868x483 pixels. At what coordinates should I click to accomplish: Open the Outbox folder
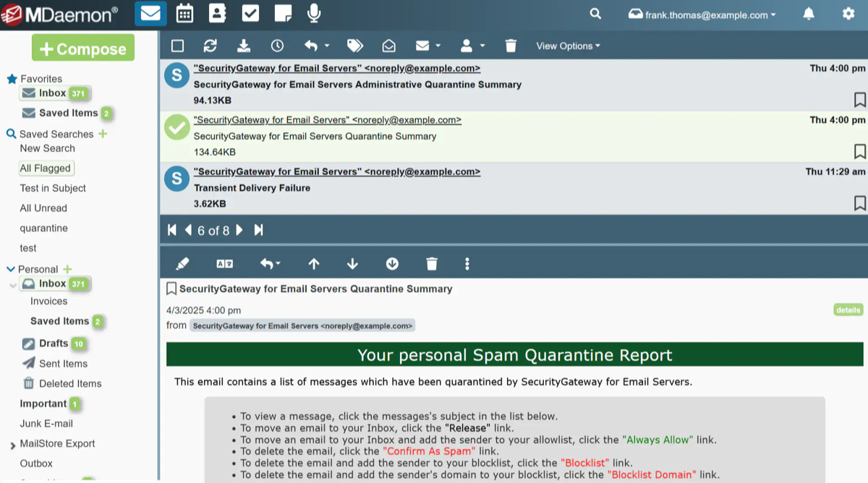pyautogui.click(x=36, y=463)
